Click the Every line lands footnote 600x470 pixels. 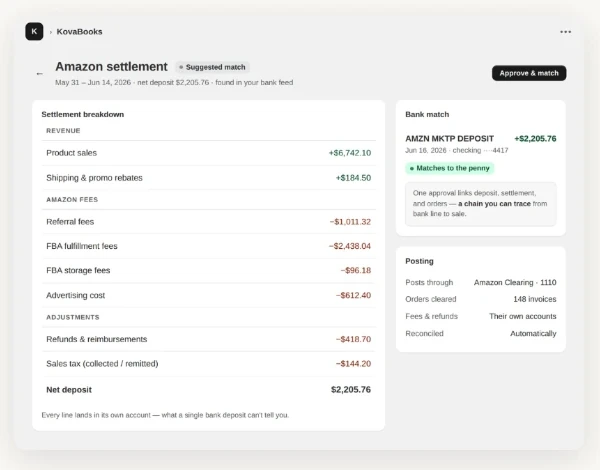point(165,415)
